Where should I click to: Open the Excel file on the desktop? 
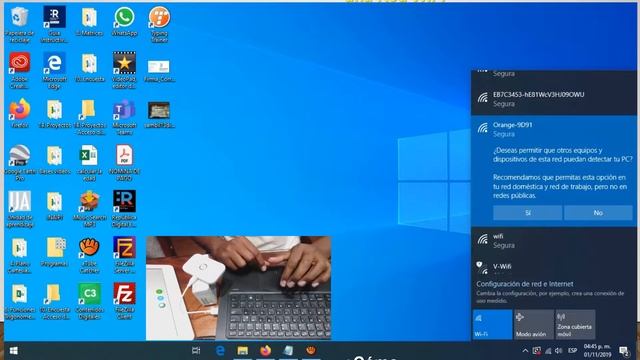coord(89,162)
